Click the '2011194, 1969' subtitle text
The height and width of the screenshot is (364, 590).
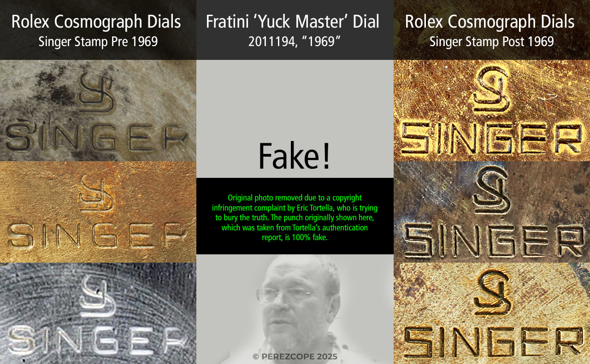[295, 42]
